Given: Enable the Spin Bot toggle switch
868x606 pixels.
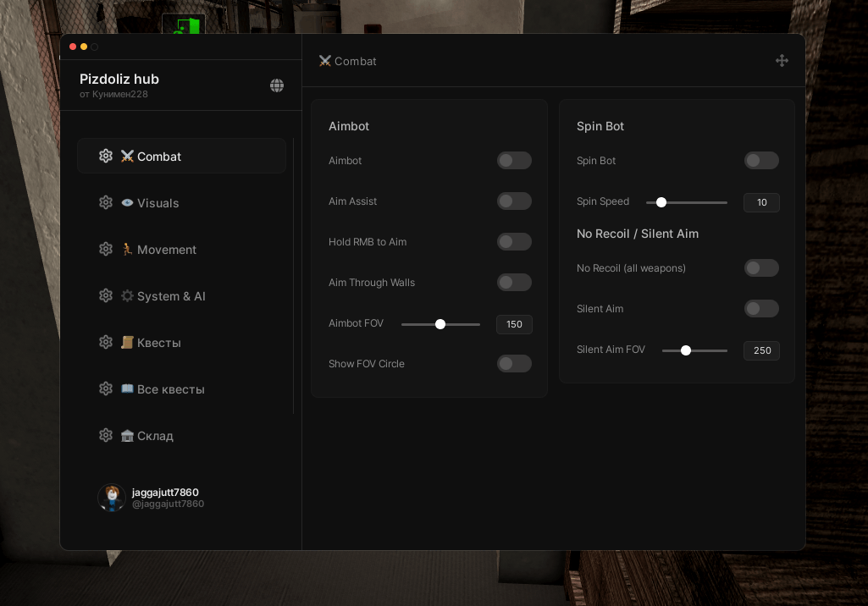Looking at the screenshot, I should tap(761, 161).
